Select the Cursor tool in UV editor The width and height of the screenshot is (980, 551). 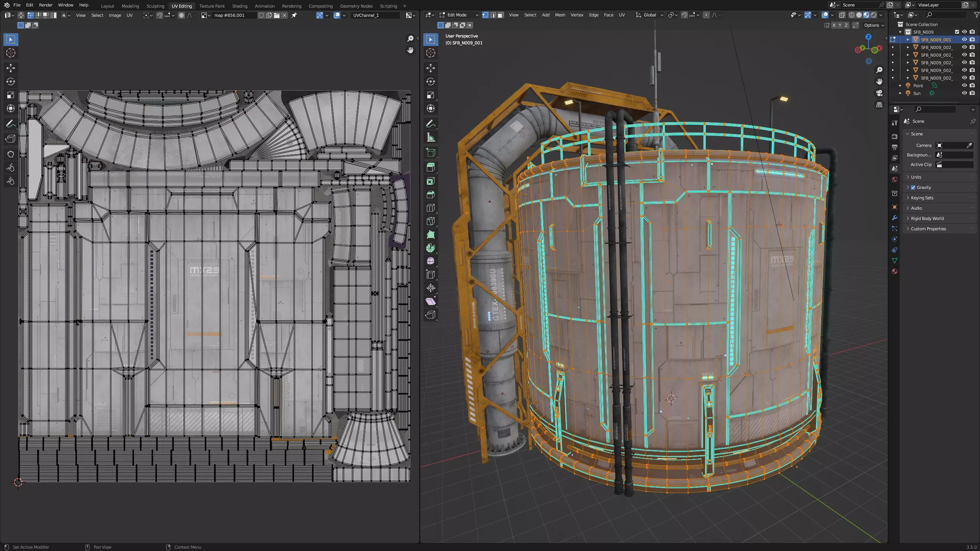coord(11,53)
